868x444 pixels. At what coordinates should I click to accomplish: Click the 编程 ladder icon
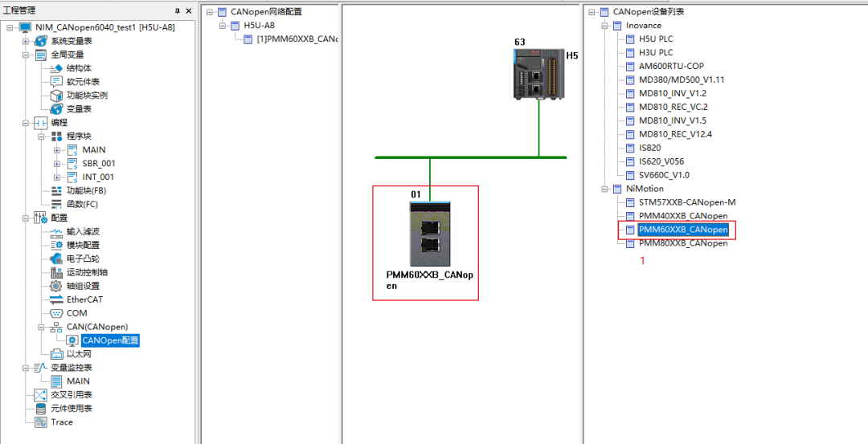click(42, 123)
